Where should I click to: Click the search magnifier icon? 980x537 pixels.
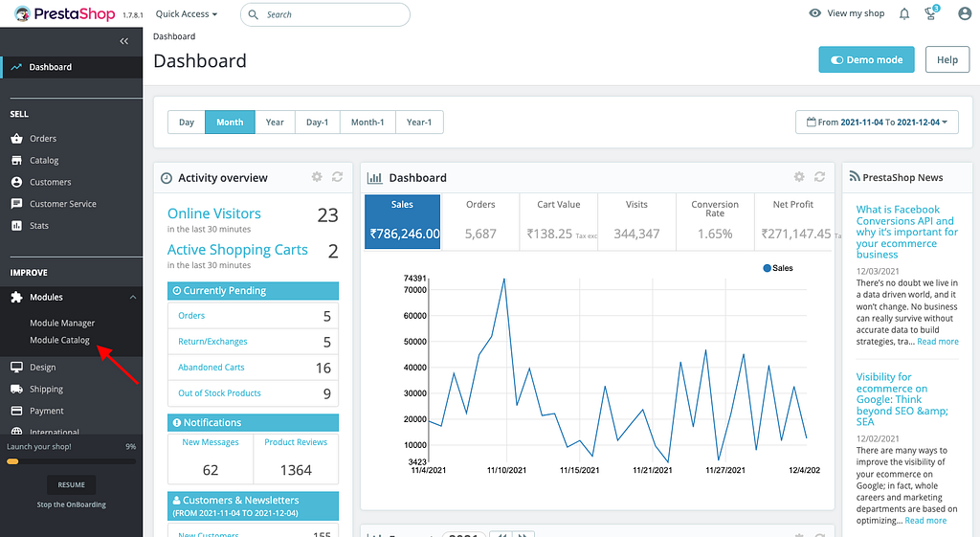point(253,14)
